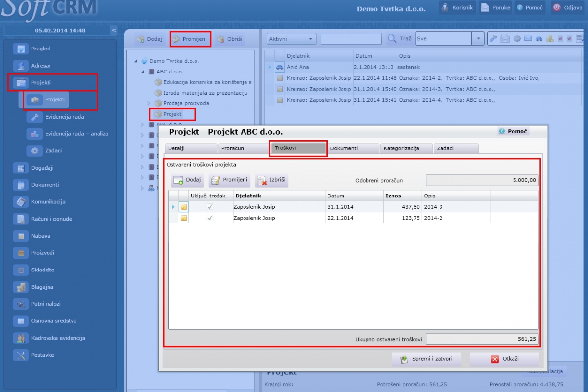Switch to the dialog's Zadaci tab
Screen dimensions: 588x392
point(456,148)
